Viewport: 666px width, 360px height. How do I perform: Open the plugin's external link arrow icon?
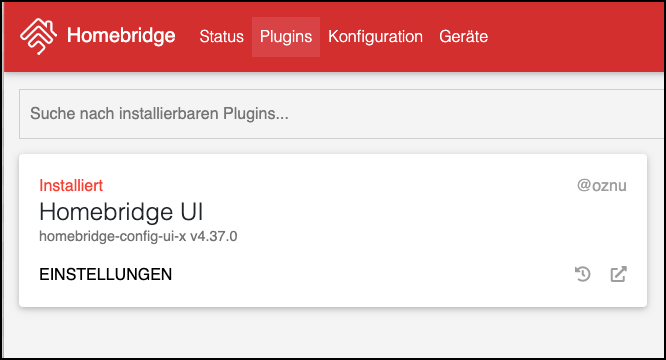[618, 274]
